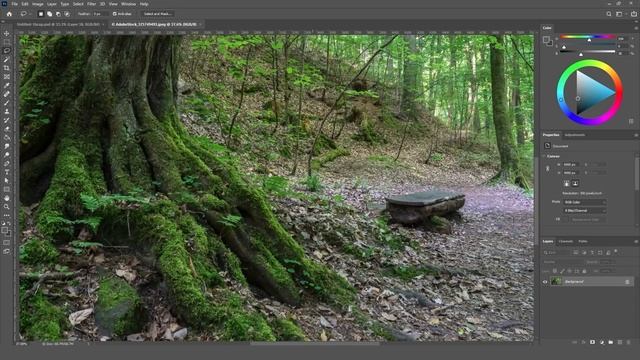The height and width of the screenshot is (360, 640).
Task: Click the brightness slider in Color panel
Action: pos(588,52)
